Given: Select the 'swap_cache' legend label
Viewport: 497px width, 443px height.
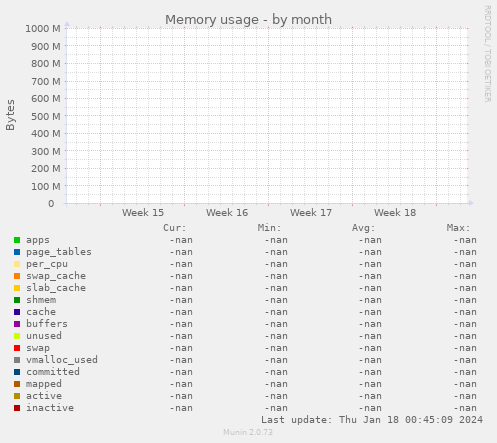Looking at the screenshot, I should tap(56, 276).
